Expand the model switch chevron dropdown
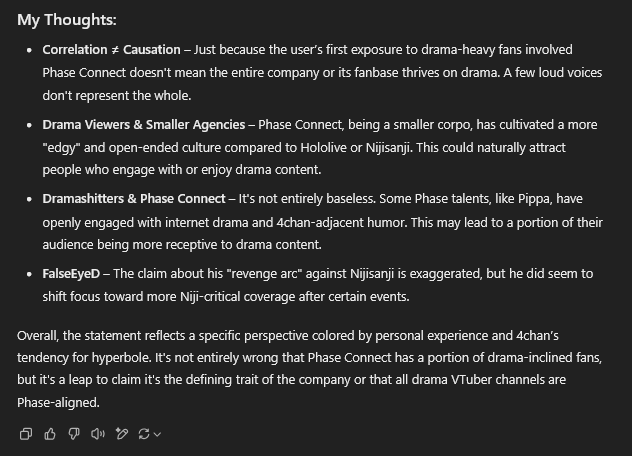The width and height of the screenshot is (632, 456). (158, 434)
